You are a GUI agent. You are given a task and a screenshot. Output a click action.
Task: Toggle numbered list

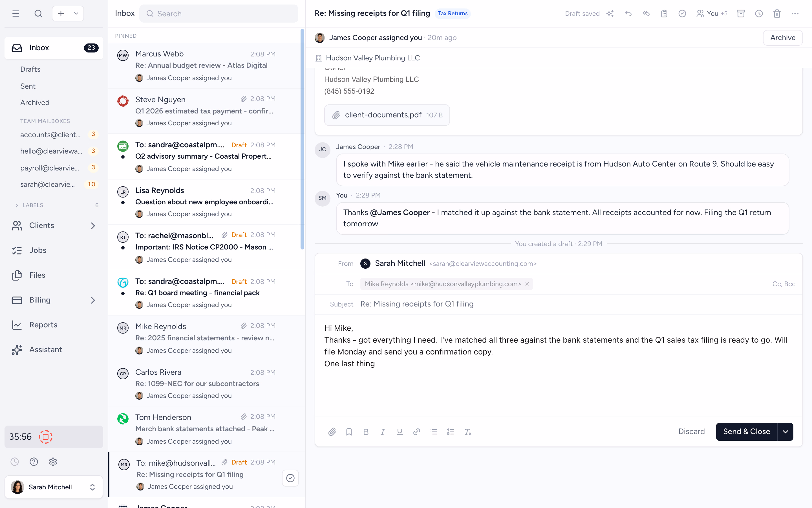click(x=451, y=432)
